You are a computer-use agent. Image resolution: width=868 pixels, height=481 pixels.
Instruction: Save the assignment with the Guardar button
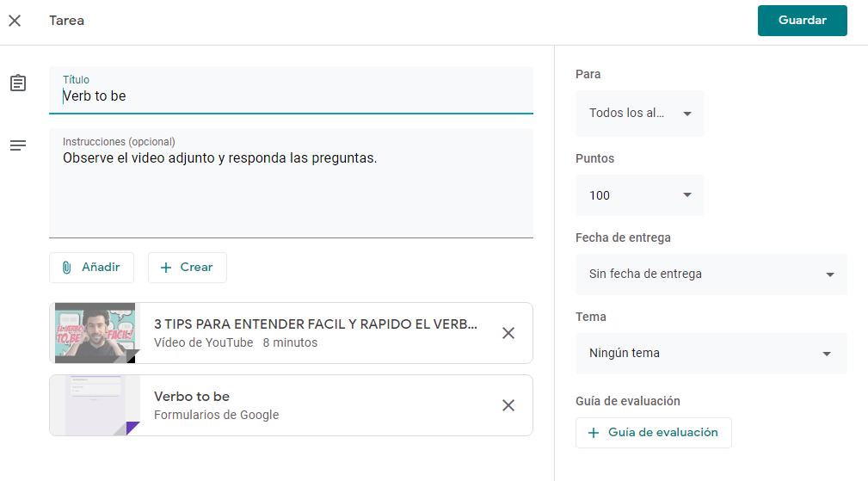click(x=802, y=21)
